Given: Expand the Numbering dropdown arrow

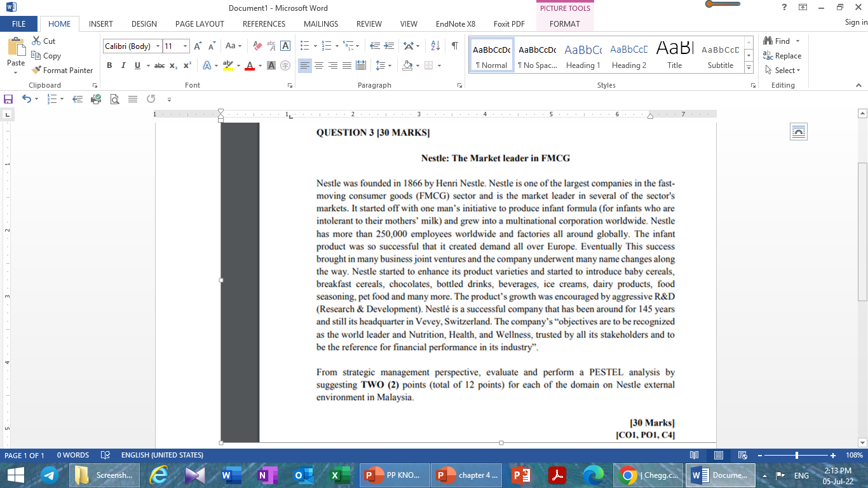Looking at the screenshot, I should (x=337, y=46).
